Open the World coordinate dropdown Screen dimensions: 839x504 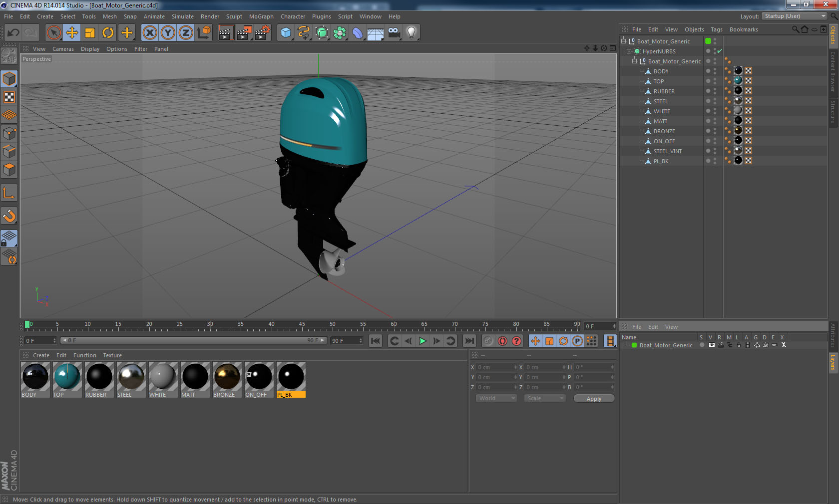click(x=496, y=398)
